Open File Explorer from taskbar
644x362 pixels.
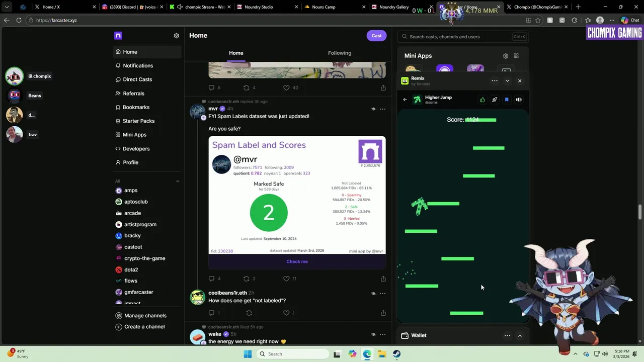click(x=382, y=354)
